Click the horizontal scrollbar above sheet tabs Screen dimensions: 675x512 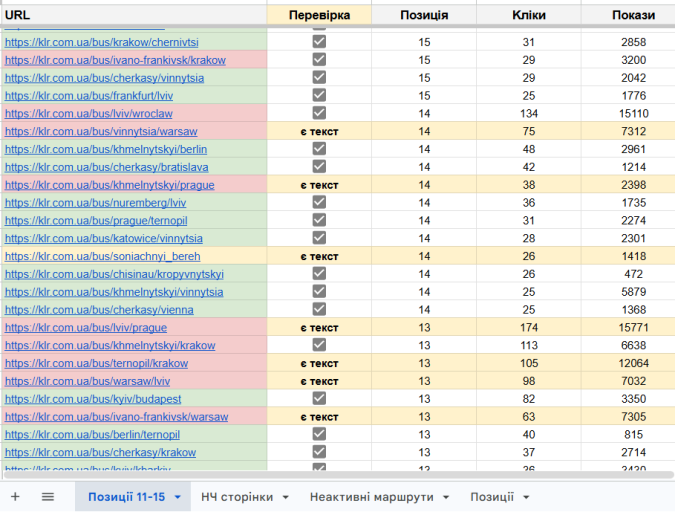338,475
